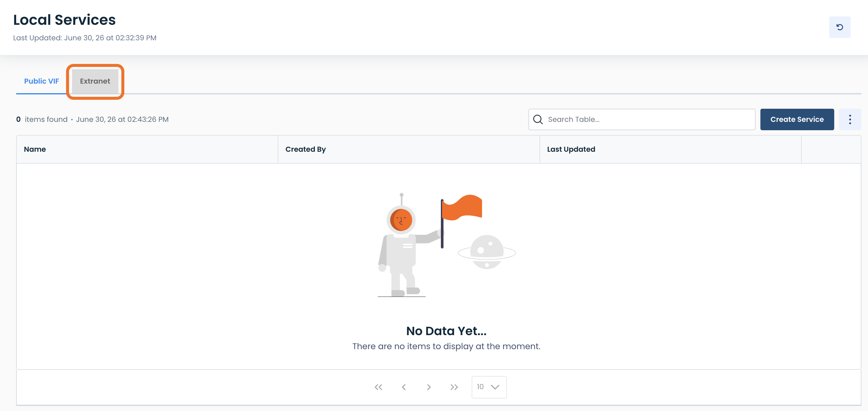Switch to the Extranet tab

click(95, 81)
